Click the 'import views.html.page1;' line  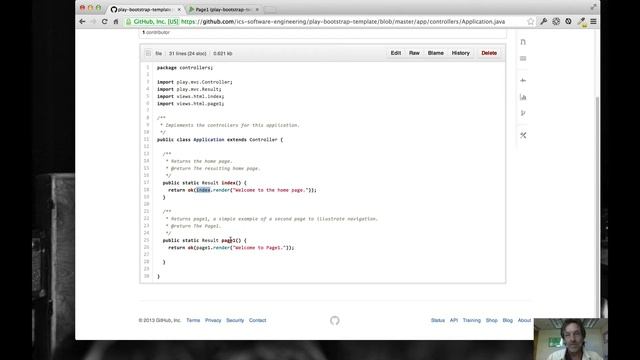pos(191,104)
